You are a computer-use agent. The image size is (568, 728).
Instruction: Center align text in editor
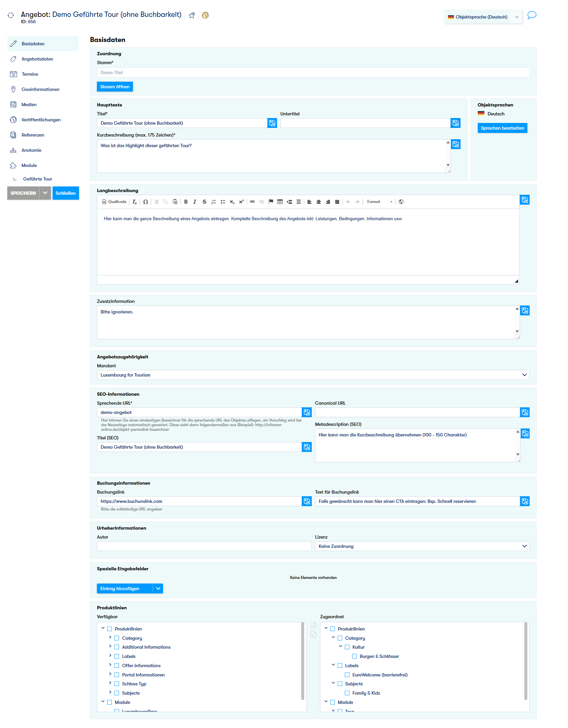tap(319, 202)
